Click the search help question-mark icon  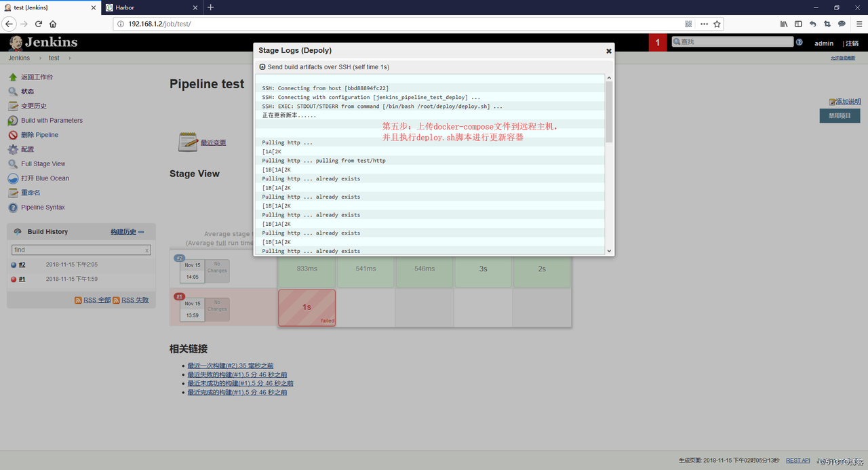[800, 42]
